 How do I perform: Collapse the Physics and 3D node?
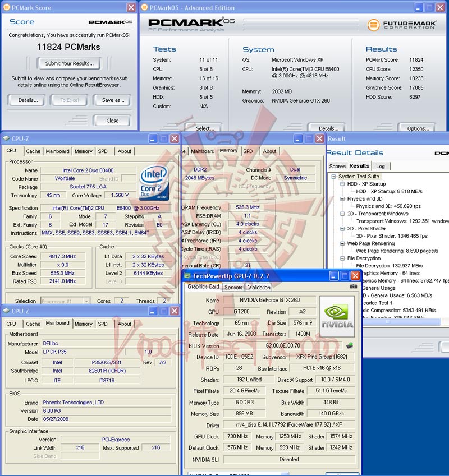pos(342,199)
